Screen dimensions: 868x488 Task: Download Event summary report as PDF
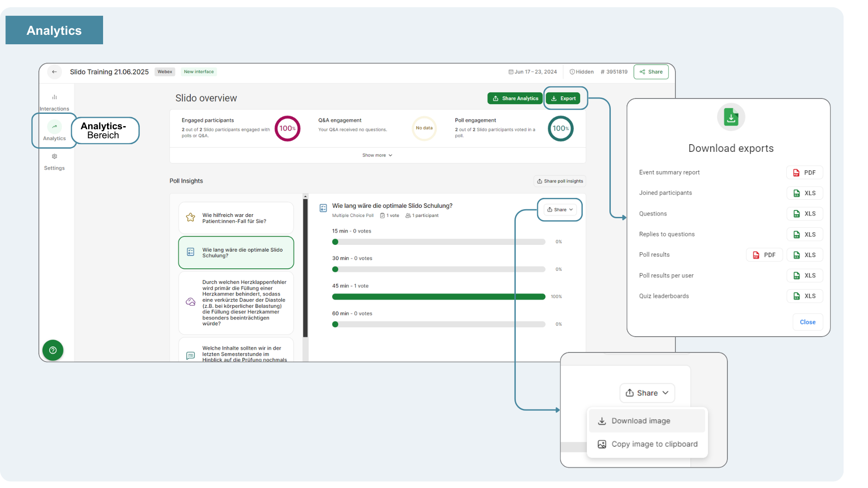(x=805, y=173)
